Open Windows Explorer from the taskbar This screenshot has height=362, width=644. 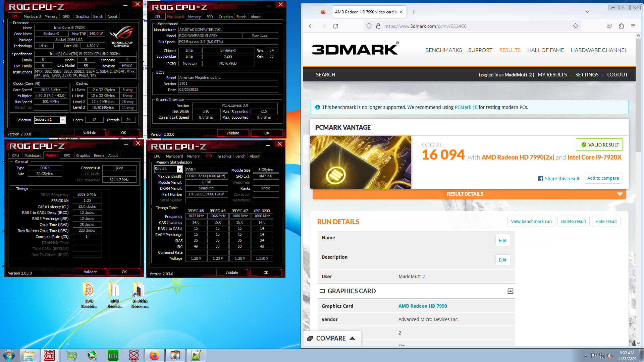click(x=29, y=355)
